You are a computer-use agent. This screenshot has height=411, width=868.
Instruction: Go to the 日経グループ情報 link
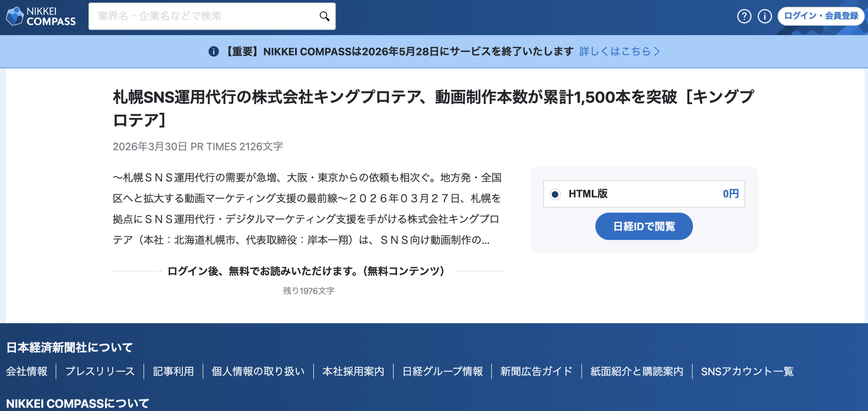442,371
